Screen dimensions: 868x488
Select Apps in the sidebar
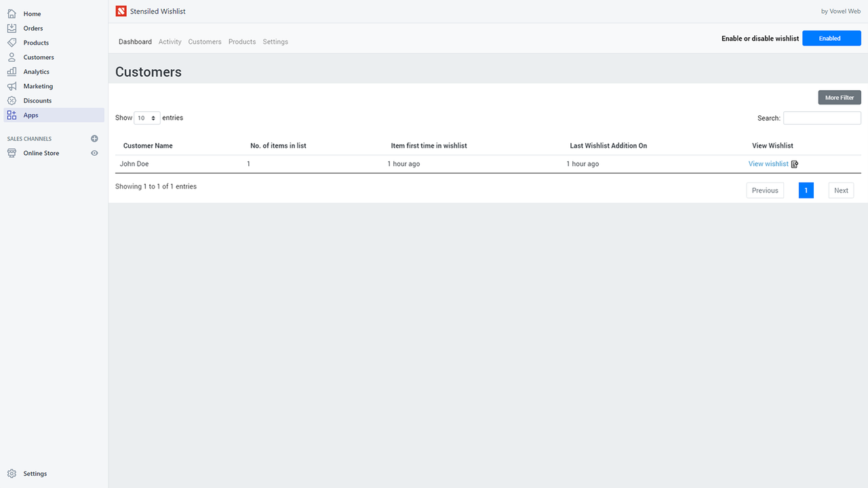click(54, 115)
